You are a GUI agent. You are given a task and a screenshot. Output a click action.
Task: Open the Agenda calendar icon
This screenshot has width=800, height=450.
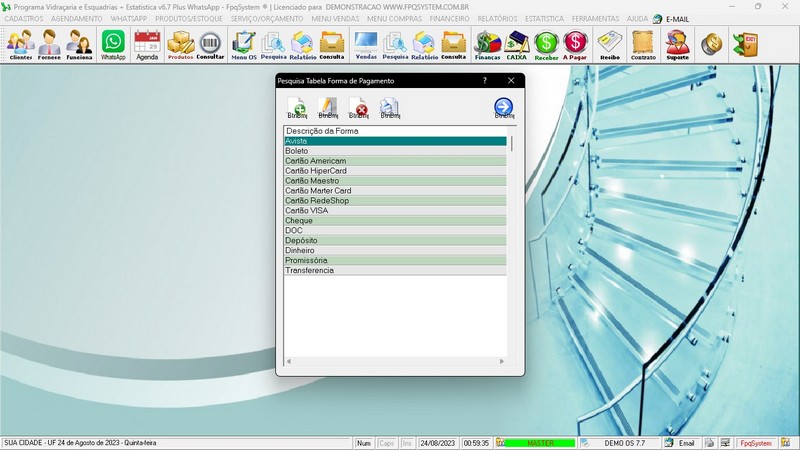pos(147,45)
